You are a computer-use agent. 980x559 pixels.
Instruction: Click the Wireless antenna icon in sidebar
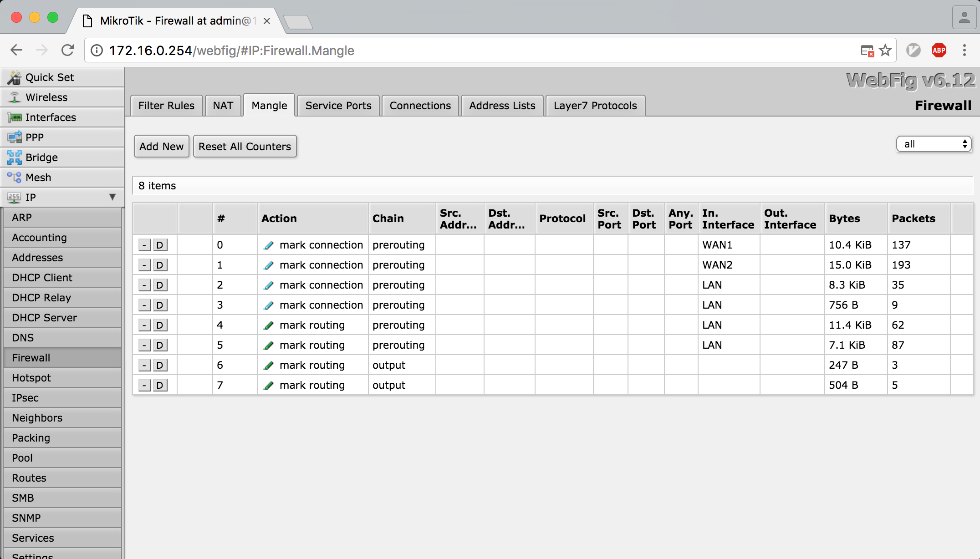click(14, 97)
